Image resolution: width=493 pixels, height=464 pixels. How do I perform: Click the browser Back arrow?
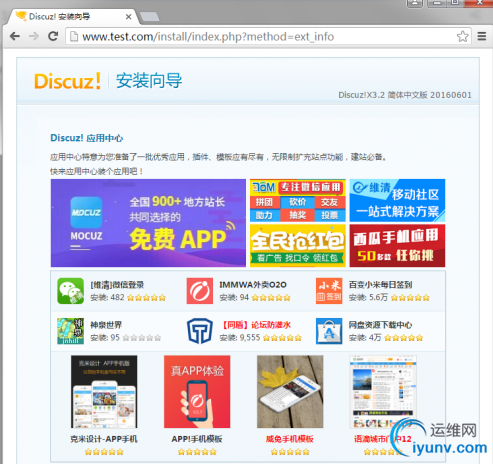[15, 36]
